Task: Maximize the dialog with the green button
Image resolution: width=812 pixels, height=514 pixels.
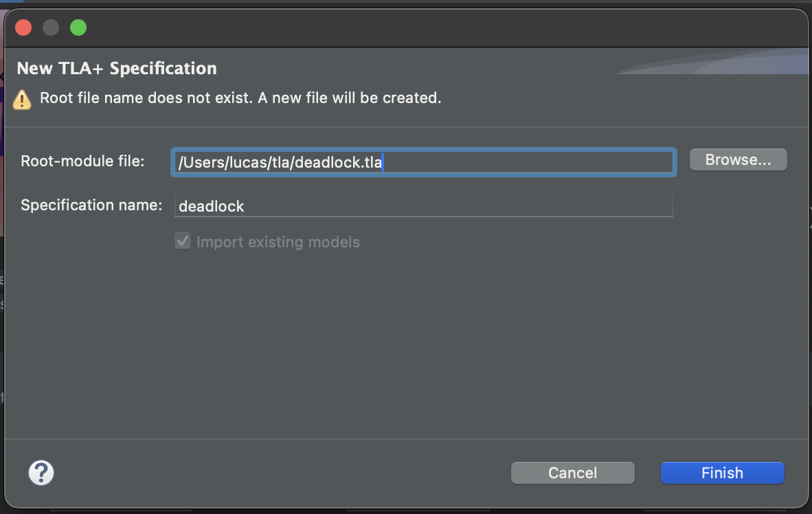Action: point(78,27)
